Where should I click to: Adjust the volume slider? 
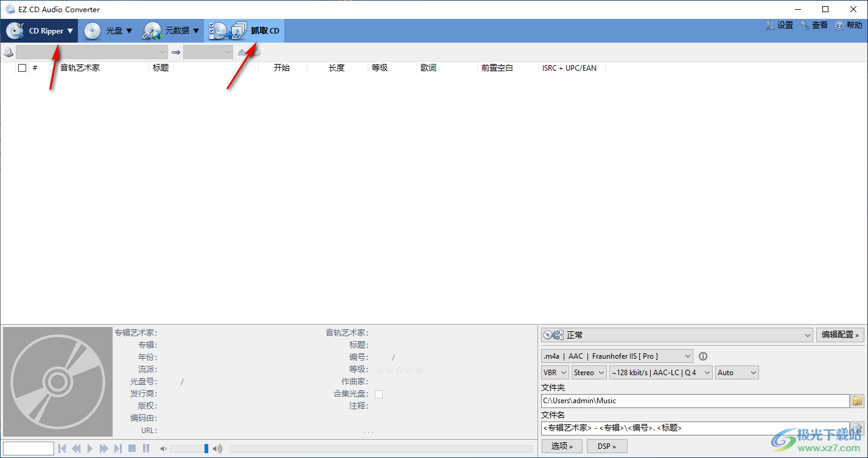[190, 449]
